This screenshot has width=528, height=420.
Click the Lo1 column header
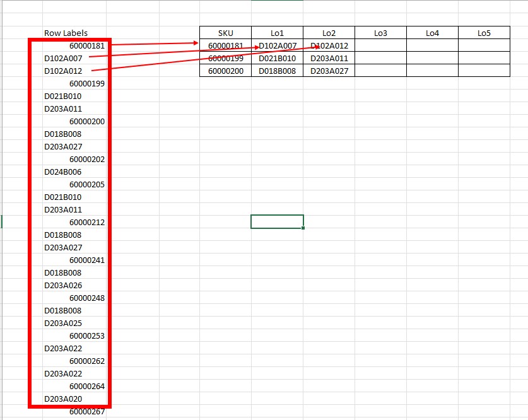(x=277, y=33)
